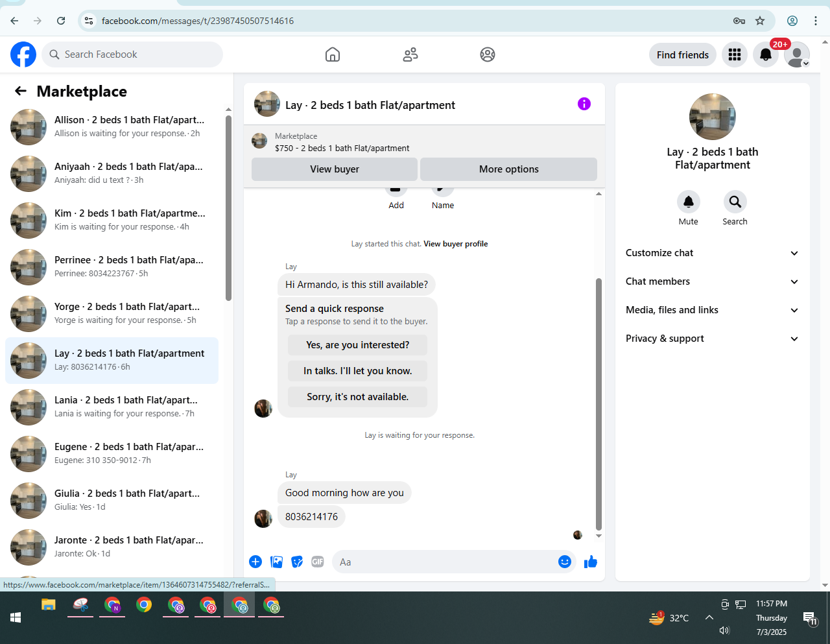Open Notifications bell with 20+ badge
This screenshot has height=644, width=830.
(x=766, y=54)
